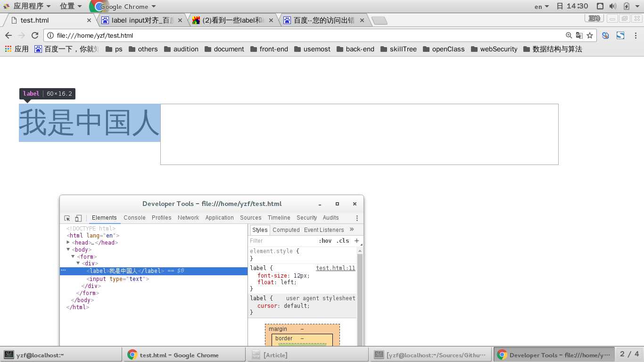The image size is (644, 362).
Task: Click the address bar URL field
Action: 309,35
